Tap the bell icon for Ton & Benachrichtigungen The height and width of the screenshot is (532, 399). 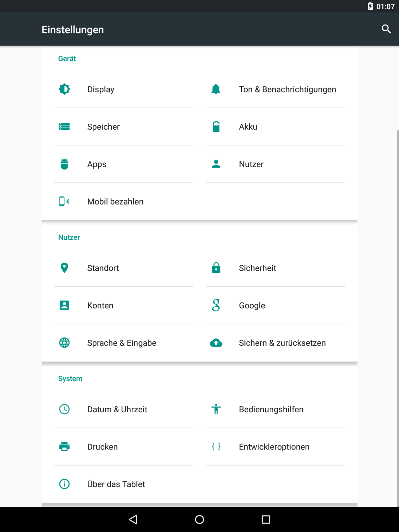pyautogui.click(x=216, y=89)
